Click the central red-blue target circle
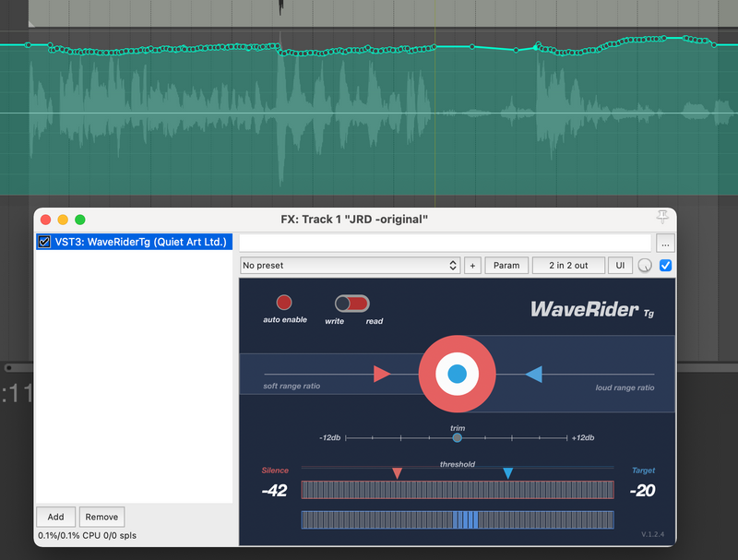Screen dimensions: 738x560 (457, 374)
